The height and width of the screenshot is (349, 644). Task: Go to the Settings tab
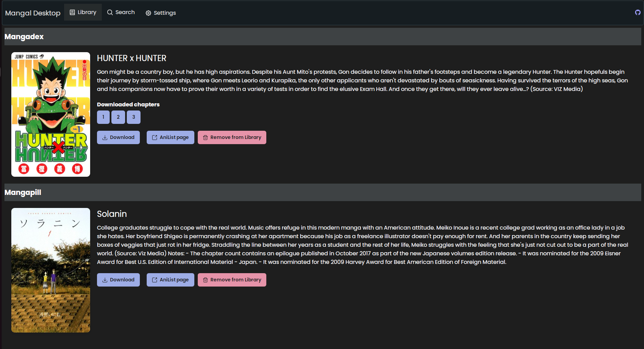pos(161,13)
